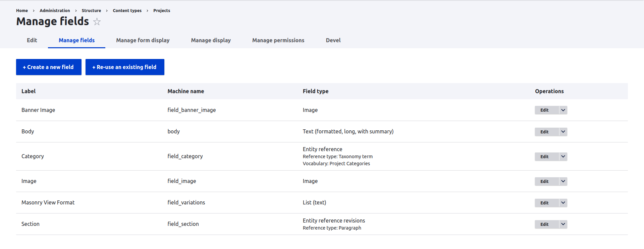The height and width of the screenshot is (249, 644).
Task: Click Create a new field button
Action: point(49,67)
